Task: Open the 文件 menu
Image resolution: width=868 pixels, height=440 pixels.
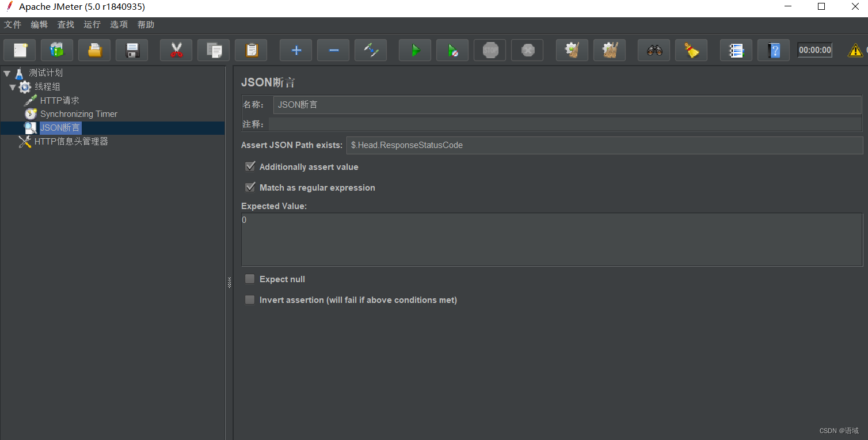Action: (x=13, y=25)
